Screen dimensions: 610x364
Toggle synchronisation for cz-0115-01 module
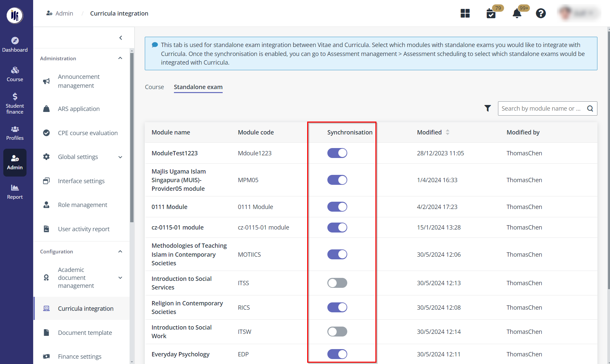(x=337, y=228)
